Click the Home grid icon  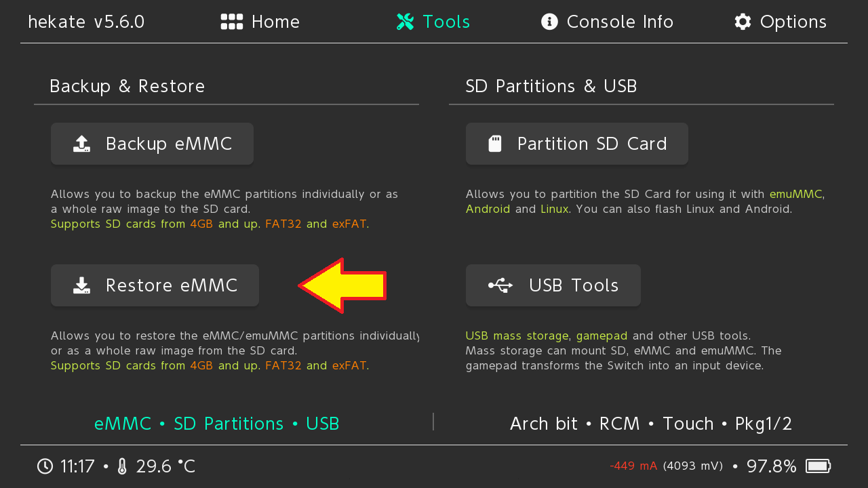coord(232,22)
